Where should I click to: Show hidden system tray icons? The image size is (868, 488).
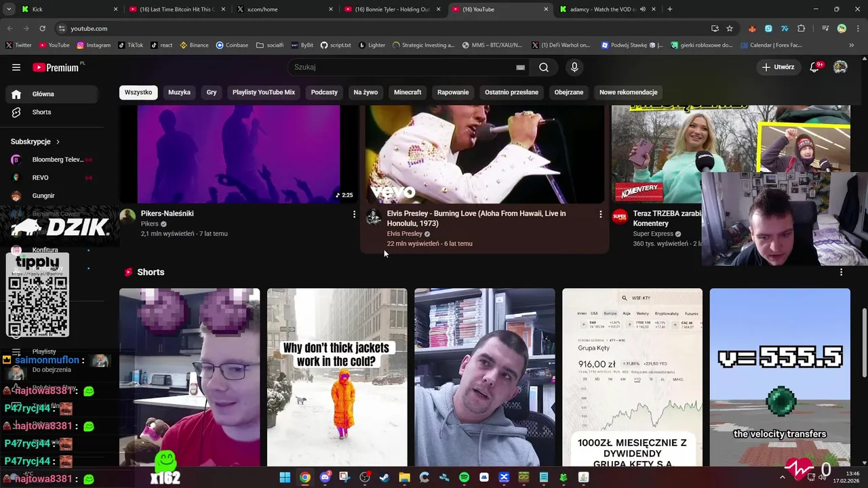(782, 477)
